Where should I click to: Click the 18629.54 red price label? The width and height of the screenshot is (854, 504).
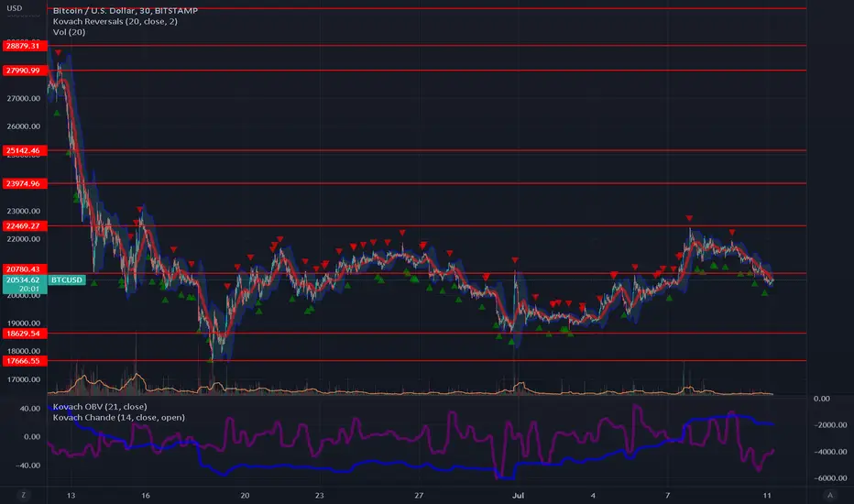25,334
